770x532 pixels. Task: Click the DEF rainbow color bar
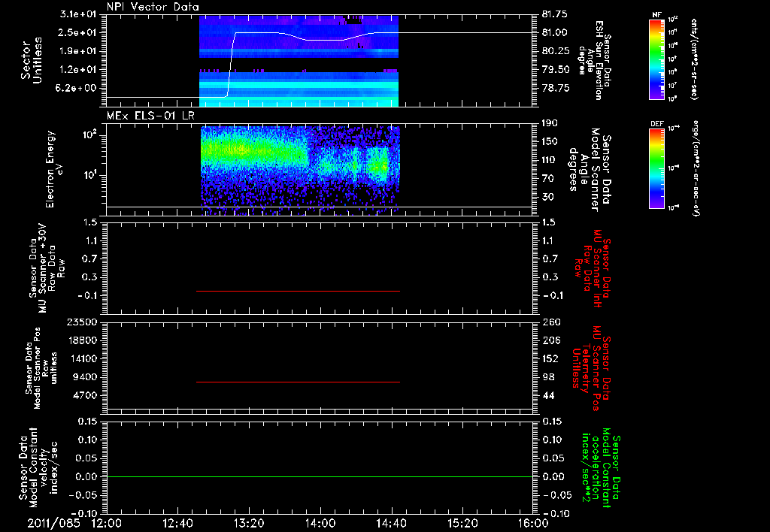click(x=657, y=168)
